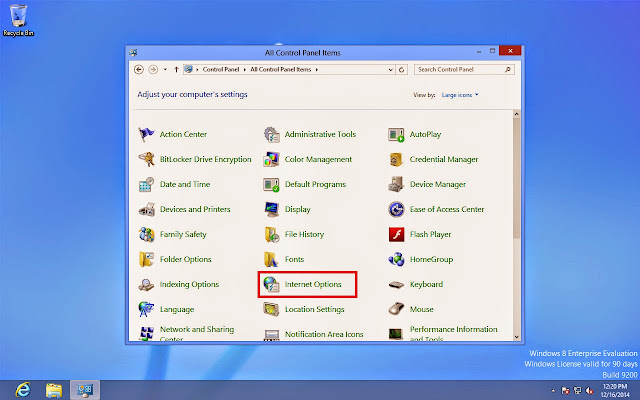
Task: Click the Internet Options globe icon
Action: 271,284
